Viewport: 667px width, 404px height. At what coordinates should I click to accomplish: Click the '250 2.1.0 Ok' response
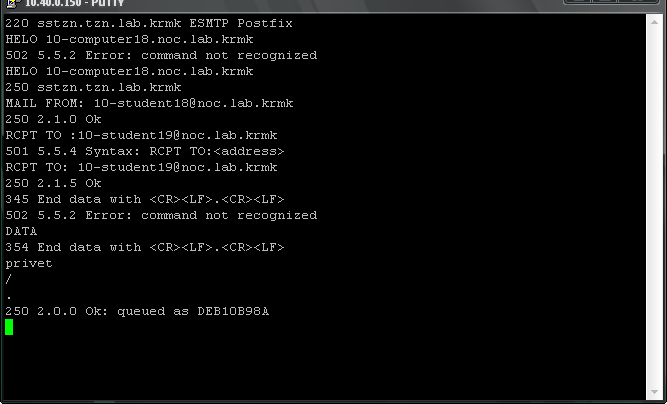(x=53, y=119)
